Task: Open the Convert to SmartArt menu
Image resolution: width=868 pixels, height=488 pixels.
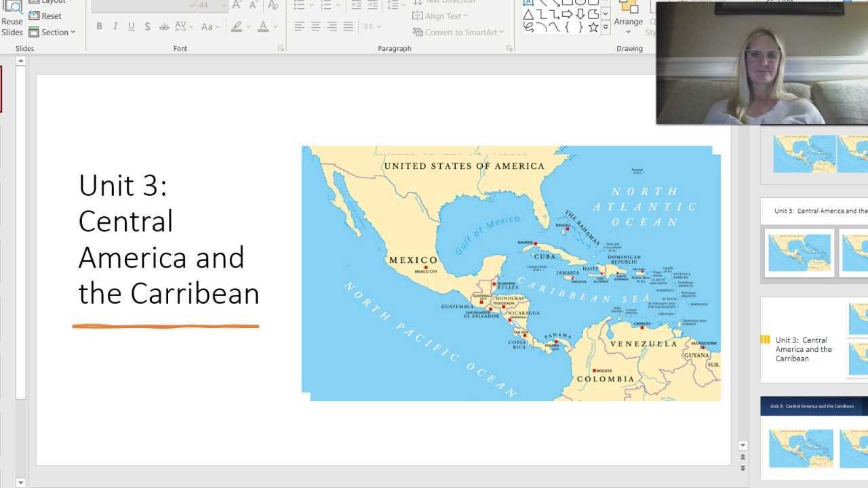Action: tap(458, 32)
